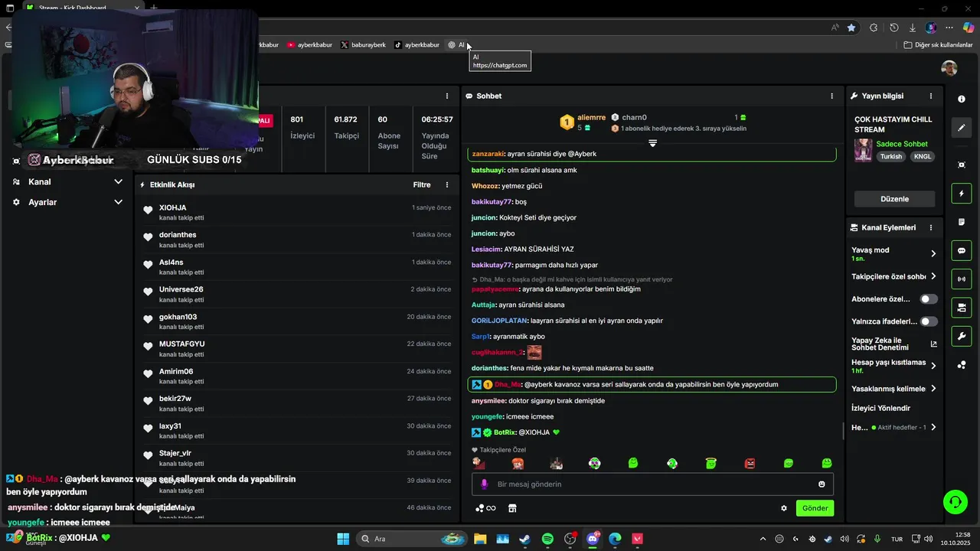Open the Yayın bilgisi three-dot menu
Screen dimensions: 980x551
[931, 96]
